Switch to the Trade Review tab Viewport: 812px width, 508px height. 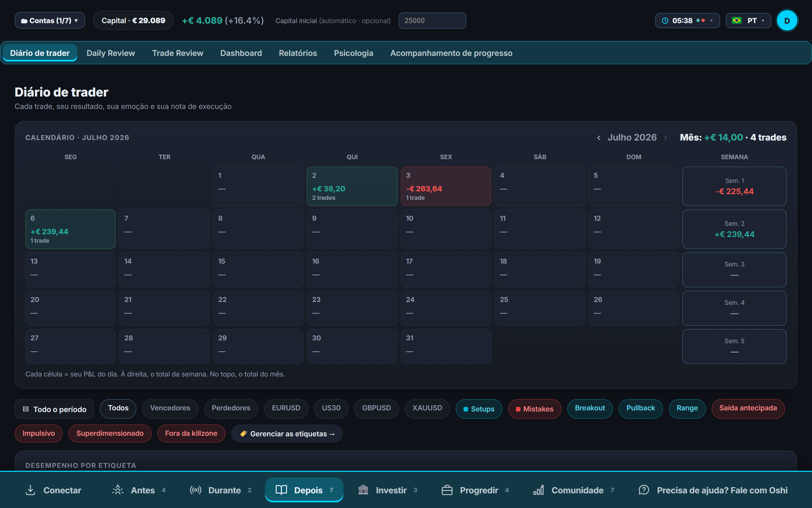coord(178,53)
